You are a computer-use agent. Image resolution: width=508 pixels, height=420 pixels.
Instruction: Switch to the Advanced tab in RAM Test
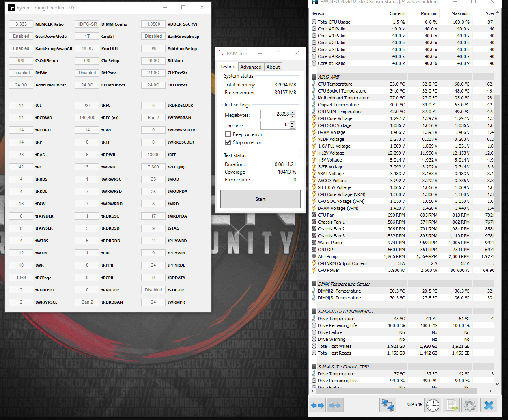[251, 67]
